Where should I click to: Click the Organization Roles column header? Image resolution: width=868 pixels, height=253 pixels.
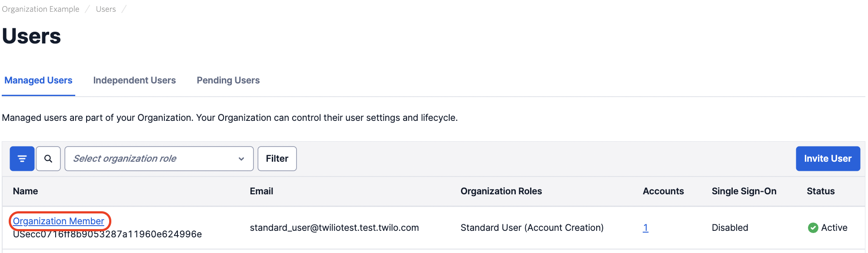[x=501, y=191]
